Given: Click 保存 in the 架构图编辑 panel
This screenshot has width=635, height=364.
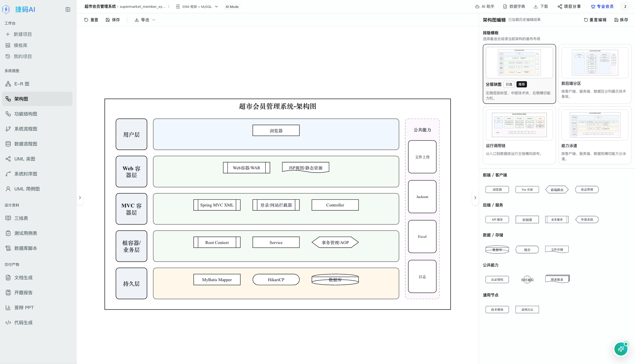Looking at the screenshot, I should tap(621, 20).
